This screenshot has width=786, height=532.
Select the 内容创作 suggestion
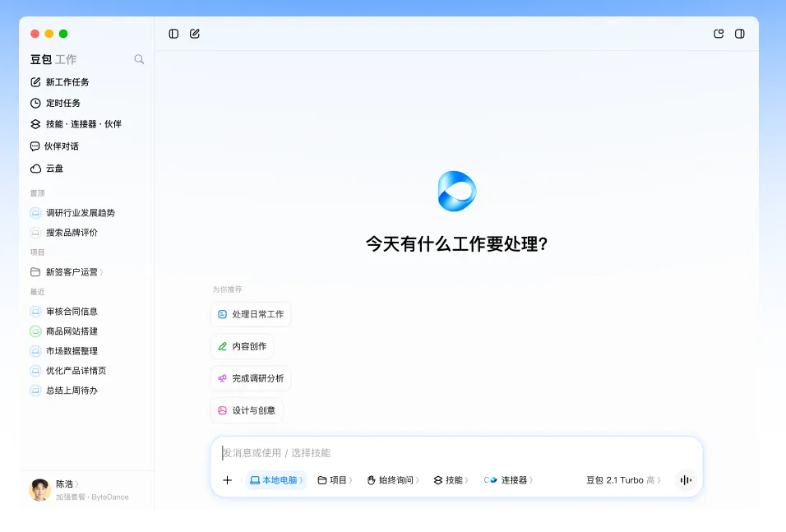coord(242,346)
